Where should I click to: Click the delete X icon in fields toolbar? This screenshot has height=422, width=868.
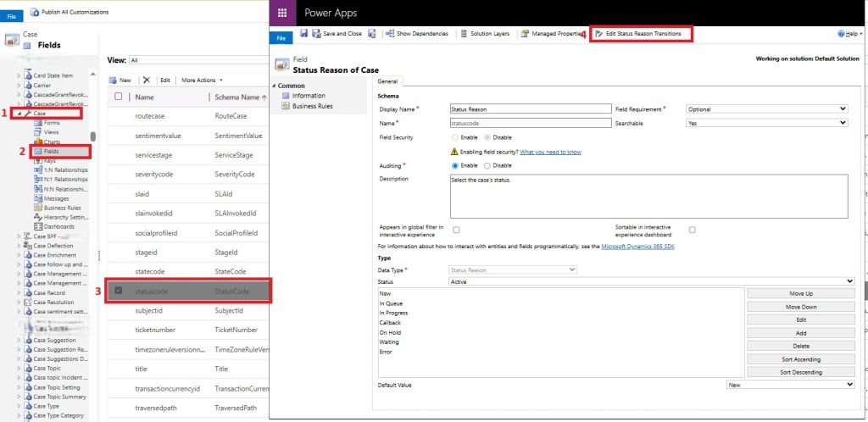[x=147, y=80]
